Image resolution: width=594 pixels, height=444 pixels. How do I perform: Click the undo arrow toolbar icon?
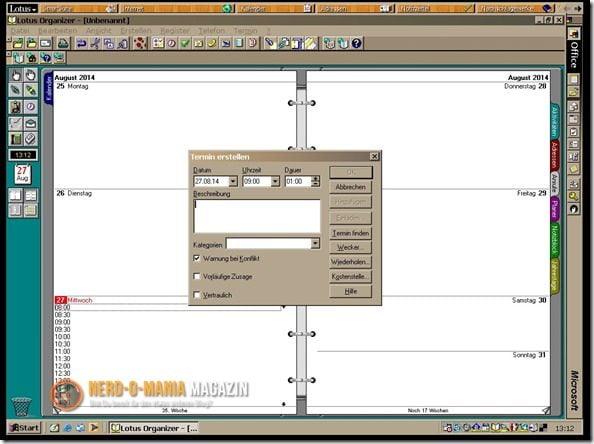click(81, 43)
